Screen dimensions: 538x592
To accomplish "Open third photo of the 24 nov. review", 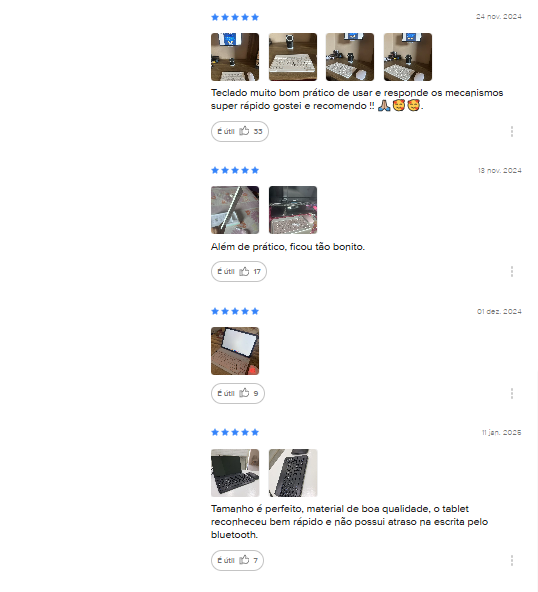I will click(x=350, y=57).
